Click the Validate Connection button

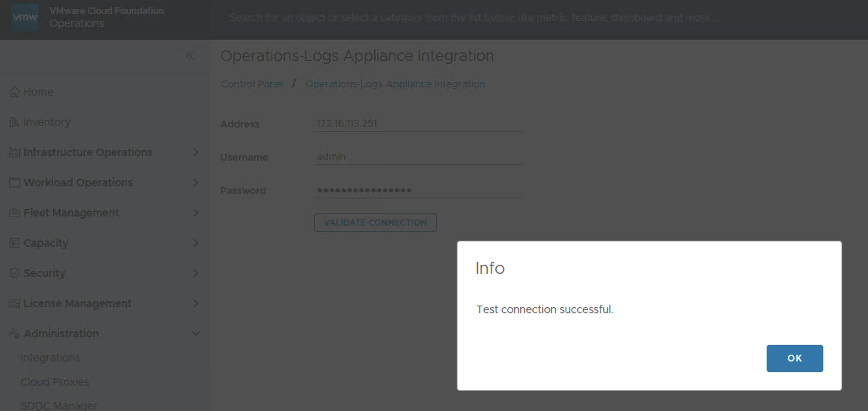[375, 222]
